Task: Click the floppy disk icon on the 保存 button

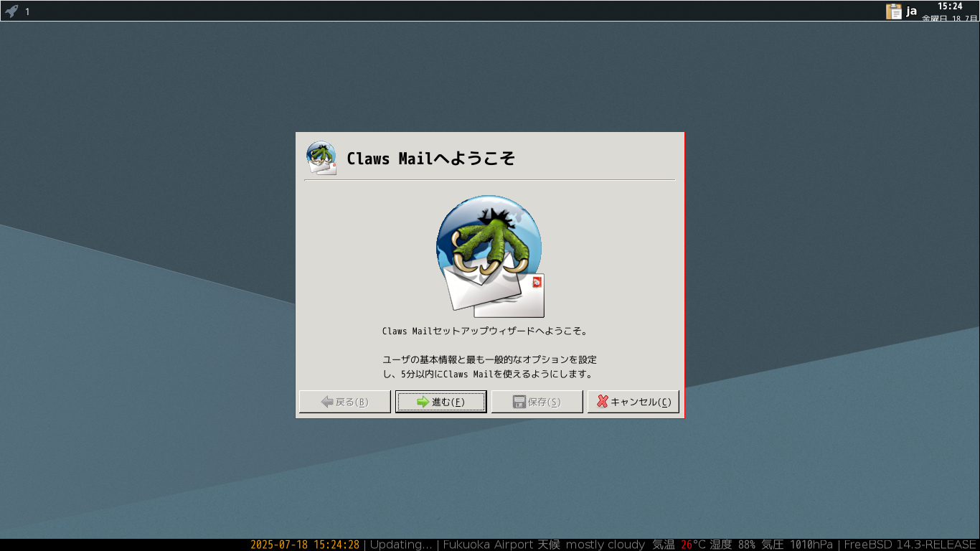Action: click(519, 402)
